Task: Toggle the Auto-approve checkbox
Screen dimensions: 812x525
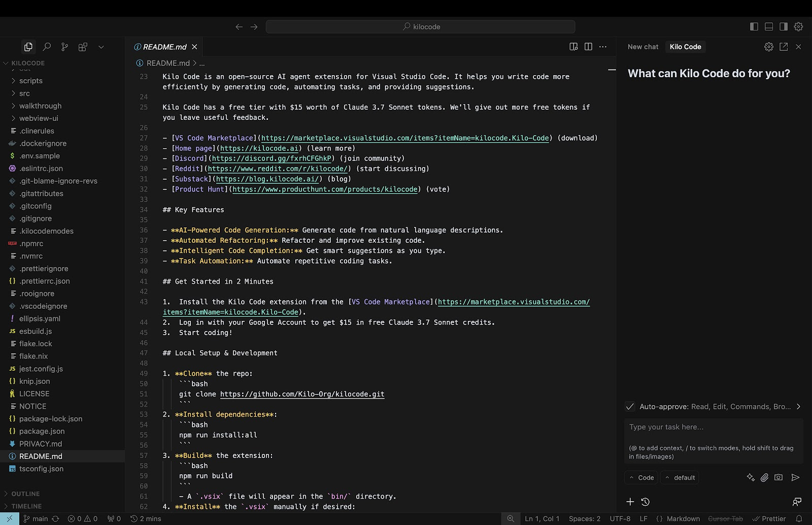Action: [630, 407]
